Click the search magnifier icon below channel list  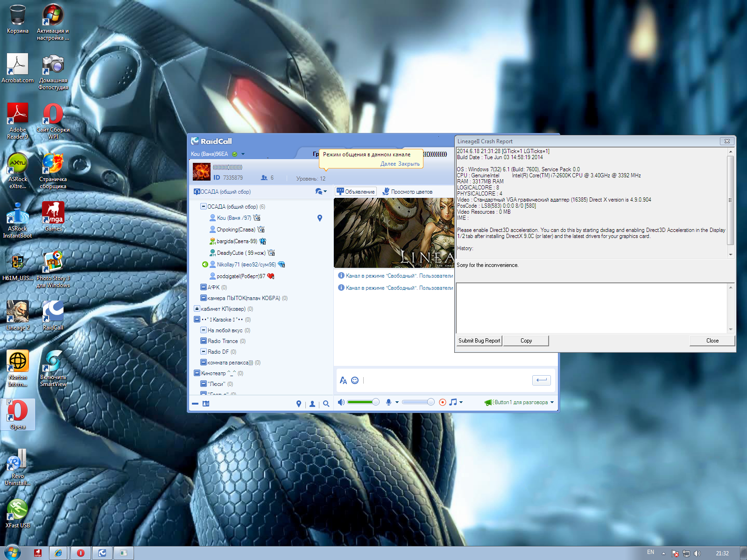[326, 404]
